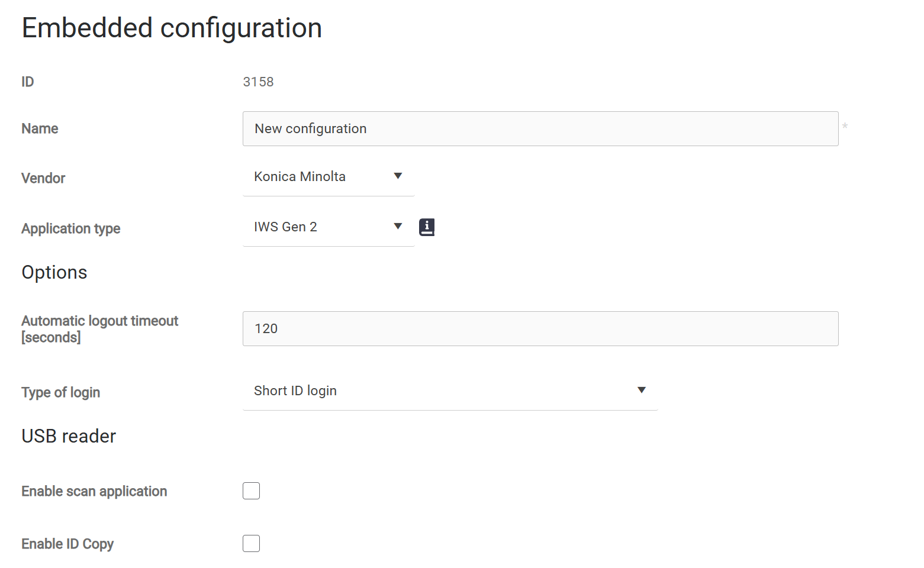924x568 pixels.
Task: Click the Enable ID Copy label
Action: (x=67, y=544)
